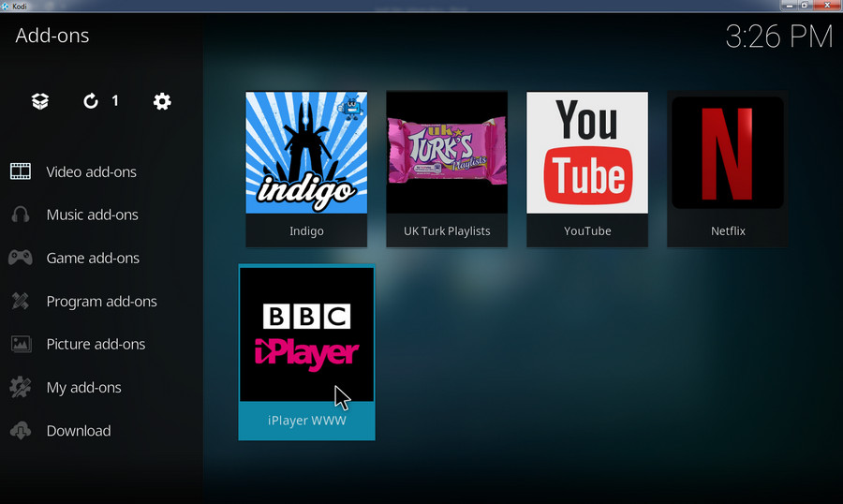Go to Program add-ons category
The width and height of the screenshot is (843, 504).
pos(101,302)
